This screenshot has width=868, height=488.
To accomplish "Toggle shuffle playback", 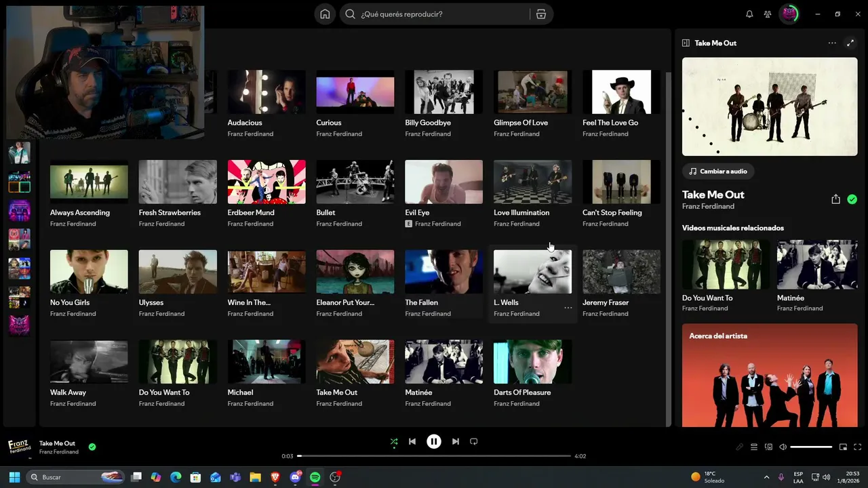I will click(394, 442).
